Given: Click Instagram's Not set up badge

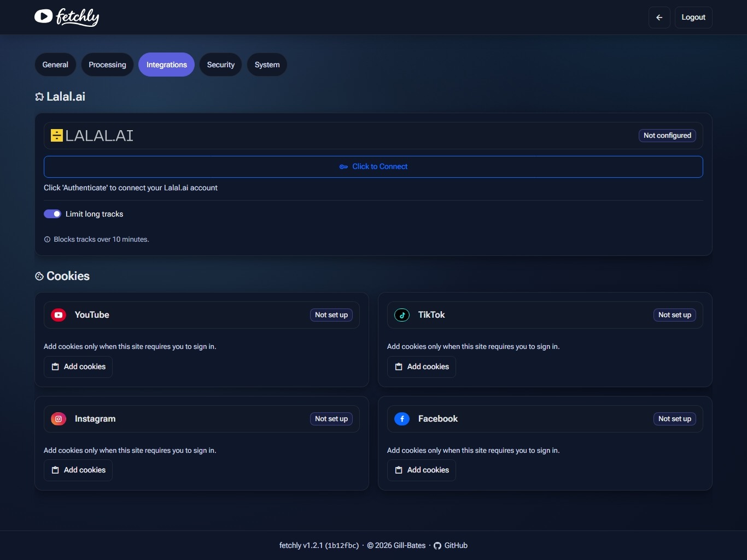Looking at the screenshot, I should pos(331,419).
